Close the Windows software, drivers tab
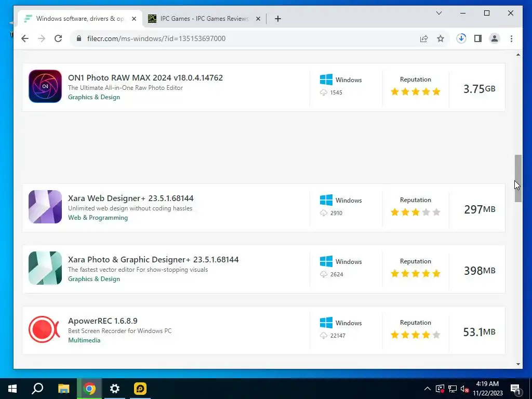Viewport: 532px width, 399px height. pyautogui.click(x=134, y=19)
